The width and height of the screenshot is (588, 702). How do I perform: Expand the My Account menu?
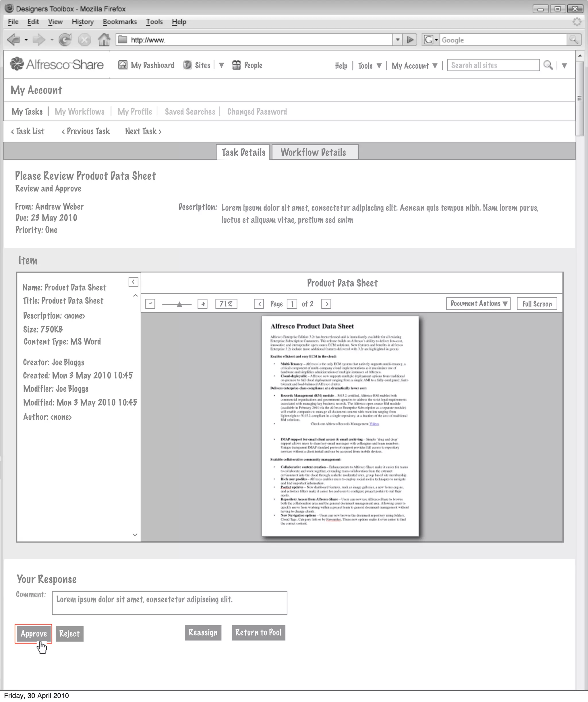tap(415, 65)
